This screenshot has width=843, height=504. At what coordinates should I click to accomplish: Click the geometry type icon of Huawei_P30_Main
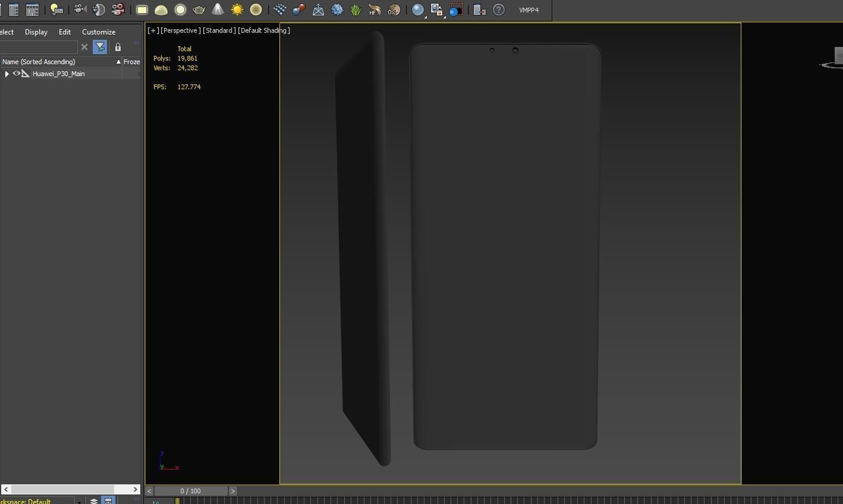coord(26,74)
